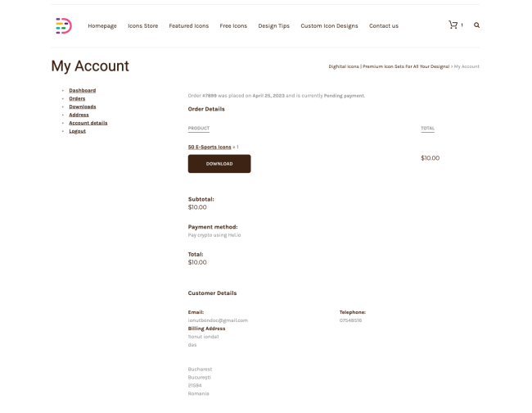Open the shopping cart icon
The image size is (532, 413).
pyautogui.click(x=453, y=25)
